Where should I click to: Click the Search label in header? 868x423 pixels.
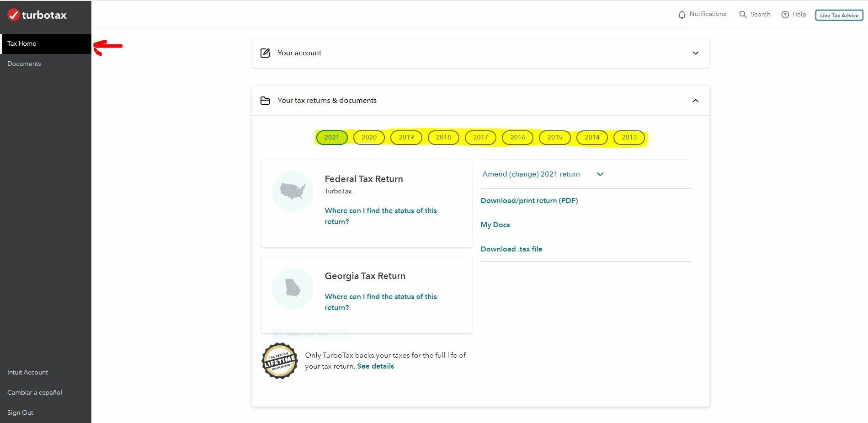click(761, 15)
